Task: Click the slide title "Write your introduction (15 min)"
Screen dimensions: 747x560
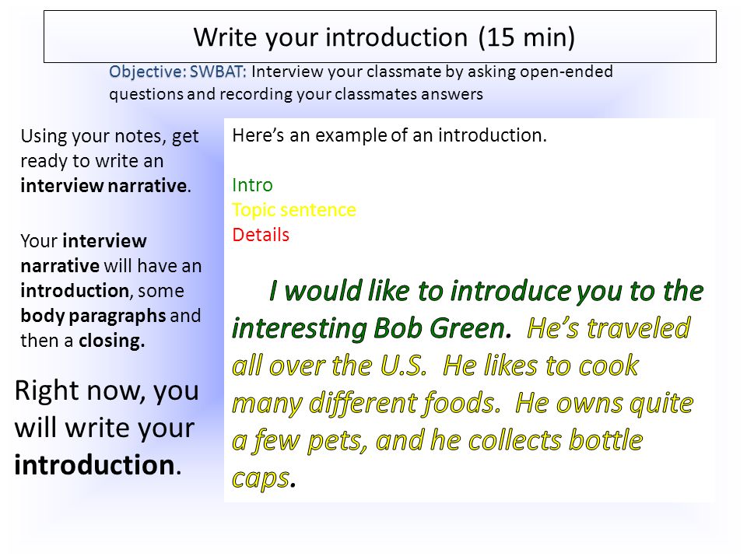Action: pos(384,37)
